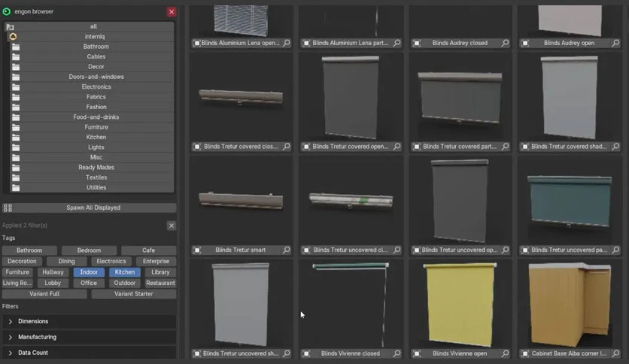Click the all-categories folder icon
Screen dimensions: 629x364
pyautogui.click(x=10, y=27)
